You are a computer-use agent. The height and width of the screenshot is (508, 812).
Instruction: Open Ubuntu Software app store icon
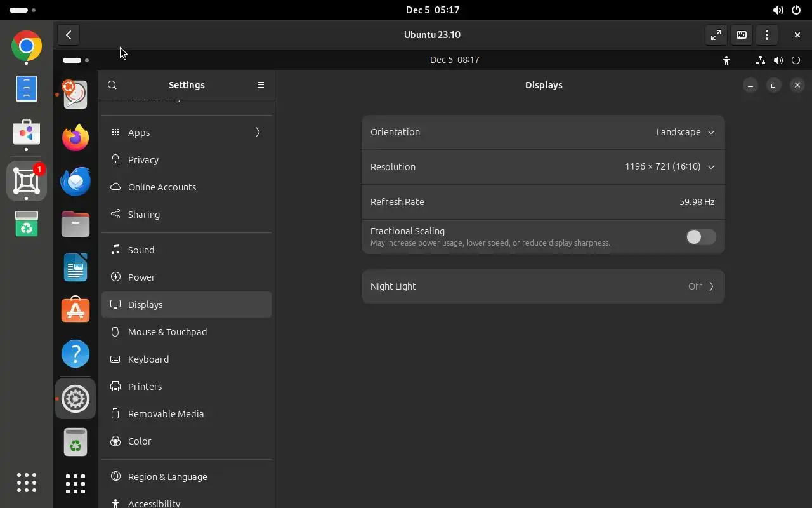click(75, 311)
